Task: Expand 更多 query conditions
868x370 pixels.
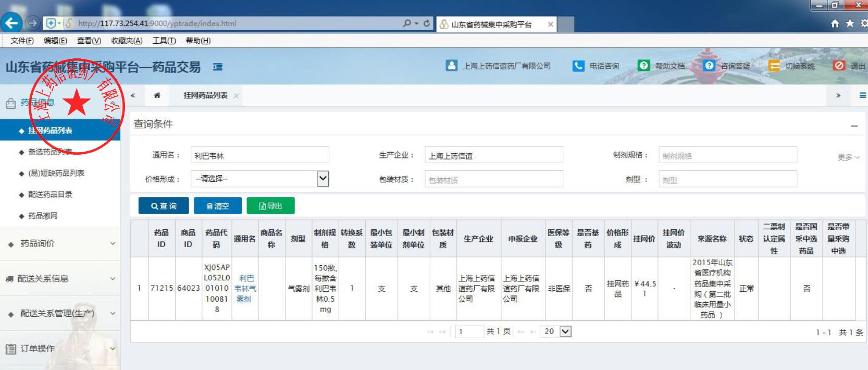Action: (x=848, y=157)
